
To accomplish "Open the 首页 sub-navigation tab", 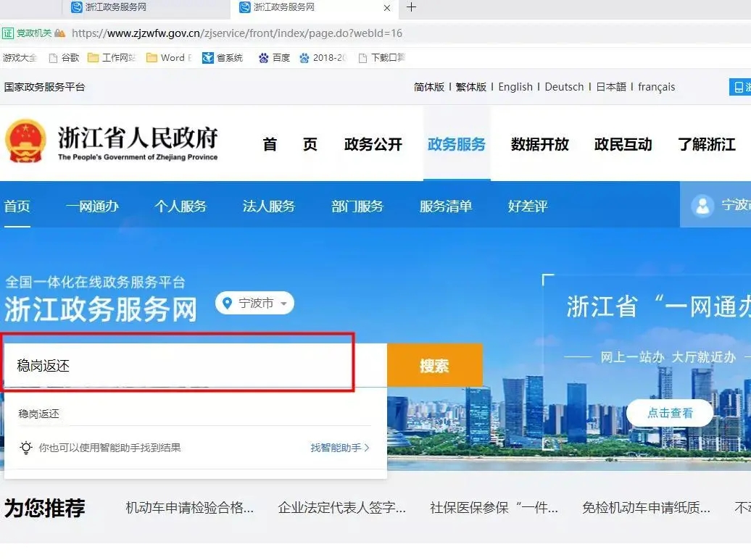I will (x=17, y=206).
